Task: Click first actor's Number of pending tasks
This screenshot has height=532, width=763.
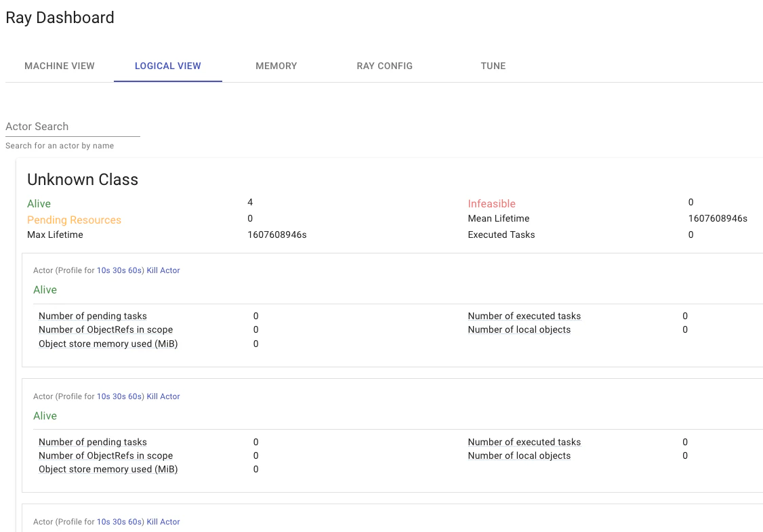Action: [92, 316]
